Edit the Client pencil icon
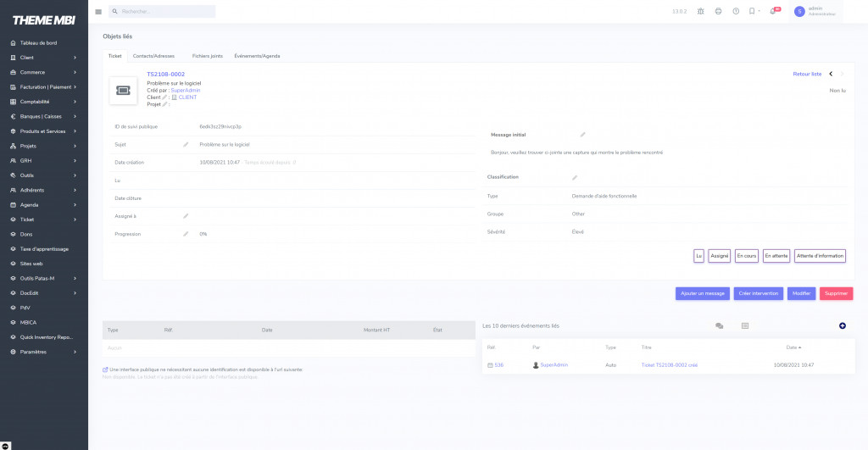 [164, 97]
